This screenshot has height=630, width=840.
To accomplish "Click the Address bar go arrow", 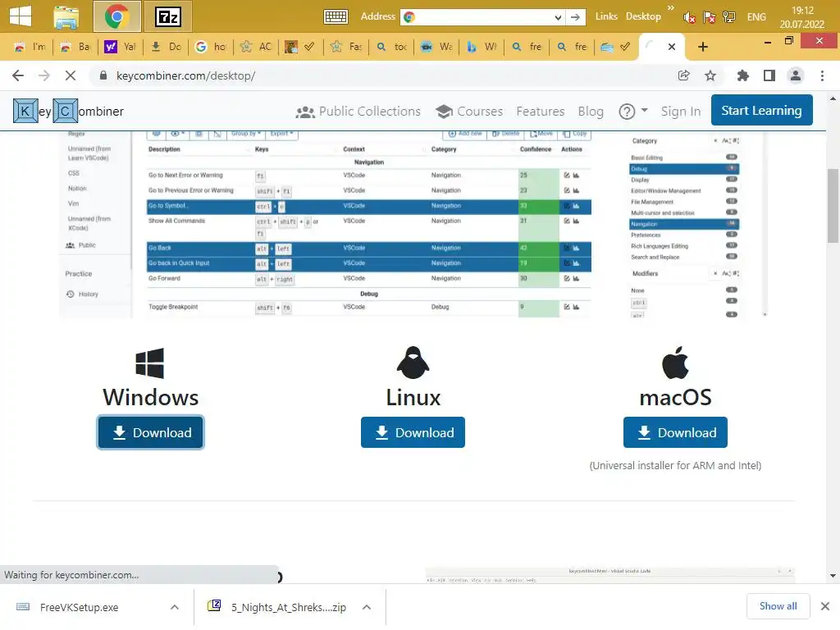I will [x=575, y=17].
